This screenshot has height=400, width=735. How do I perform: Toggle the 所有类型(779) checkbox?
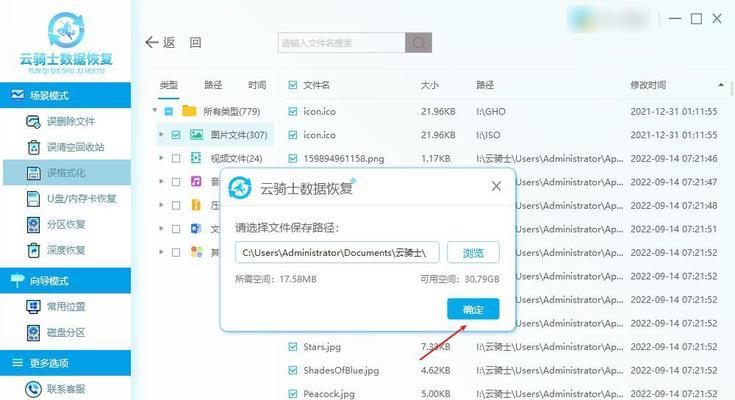[169, 112]
